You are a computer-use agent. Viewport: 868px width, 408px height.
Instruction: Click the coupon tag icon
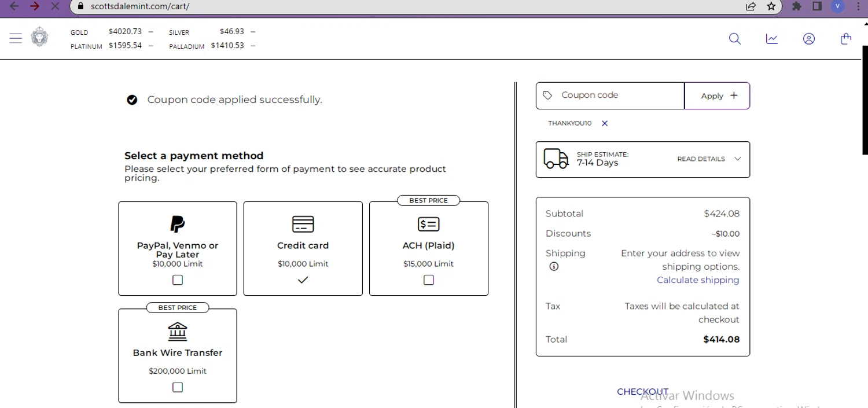pyautogui.click(x=547, y=95)
